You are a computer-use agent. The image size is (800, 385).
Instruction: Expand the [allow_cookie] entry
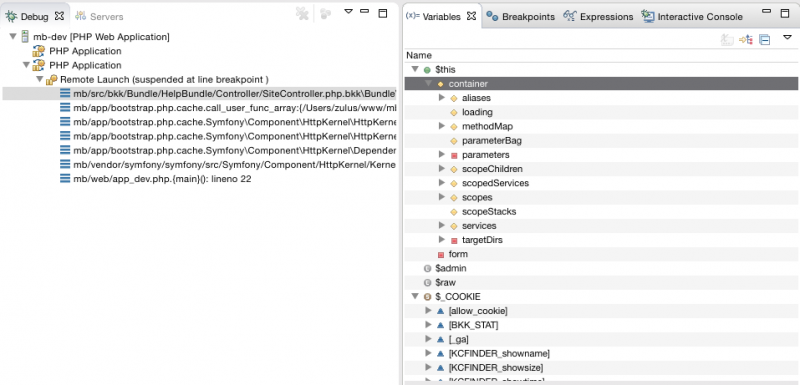428,311
